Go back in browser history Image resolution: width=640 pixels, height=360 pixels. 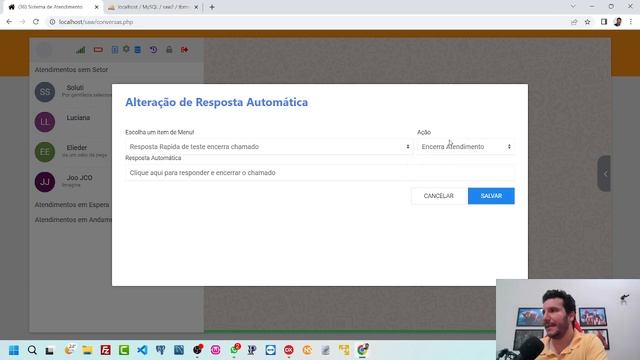pos(9,22)
